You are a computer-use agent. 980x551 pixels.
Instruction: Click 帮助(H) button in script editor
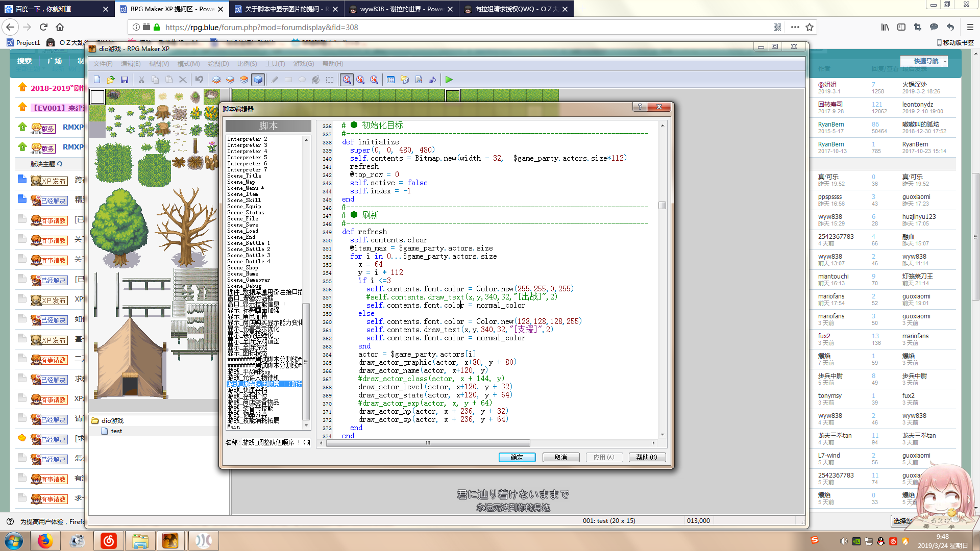tap(647, 457)
